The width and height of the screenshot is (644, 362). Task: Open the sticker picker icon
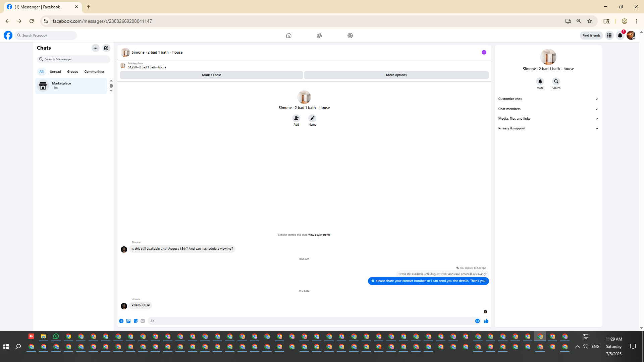(x=136, y=321)
